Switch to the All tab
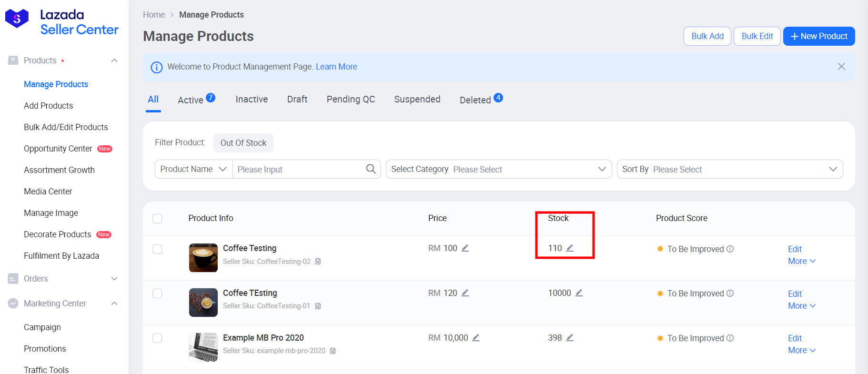Screen dimensions: 868x374 tap(153, 99)
